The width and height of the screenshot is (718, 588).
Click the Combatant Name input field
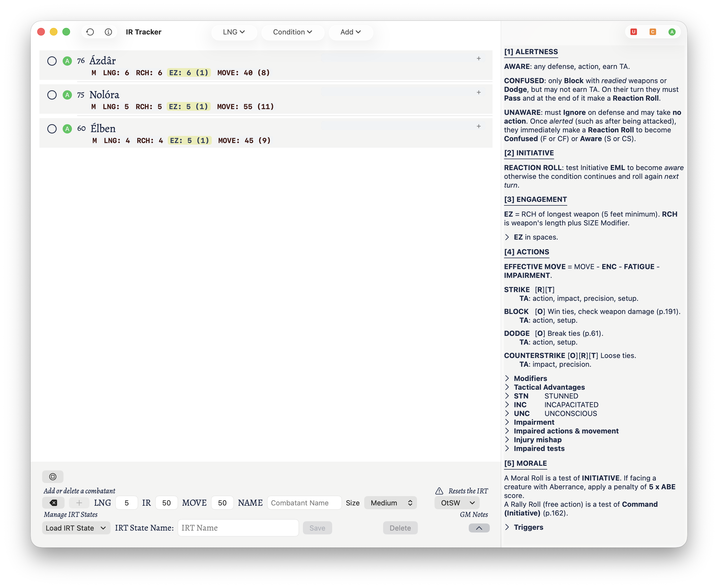[x=304, y=503]
